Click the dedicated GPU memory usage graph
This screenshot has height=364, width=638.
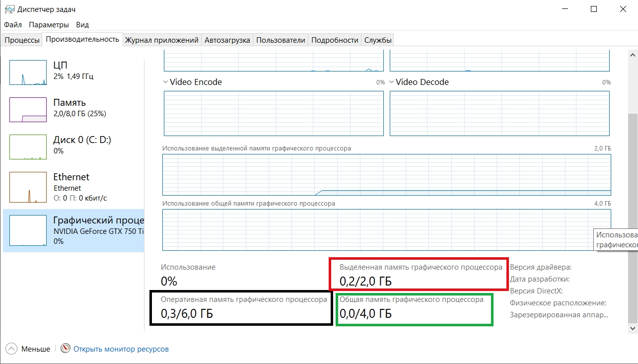[386, 175]
